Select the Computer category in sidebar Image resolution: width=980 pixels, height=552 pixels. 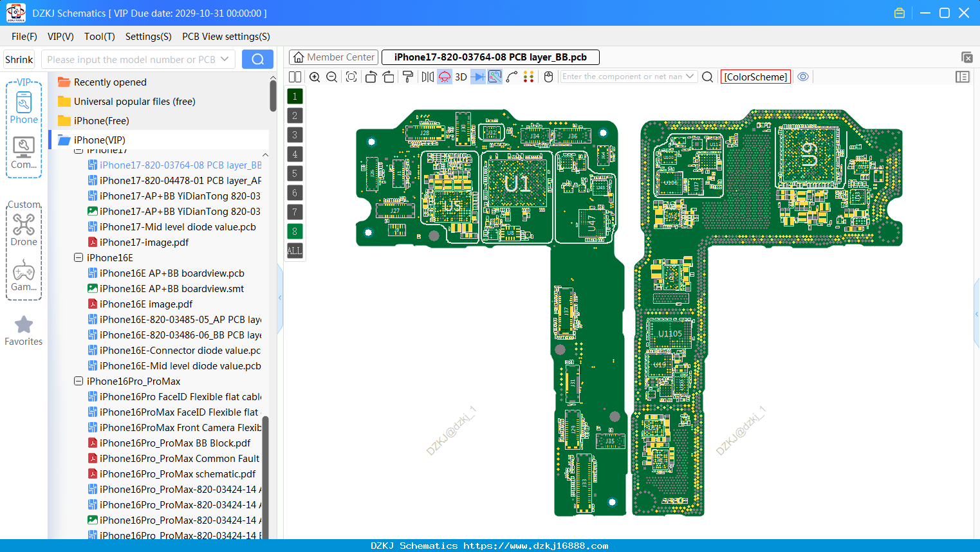(x=24, y=153)
